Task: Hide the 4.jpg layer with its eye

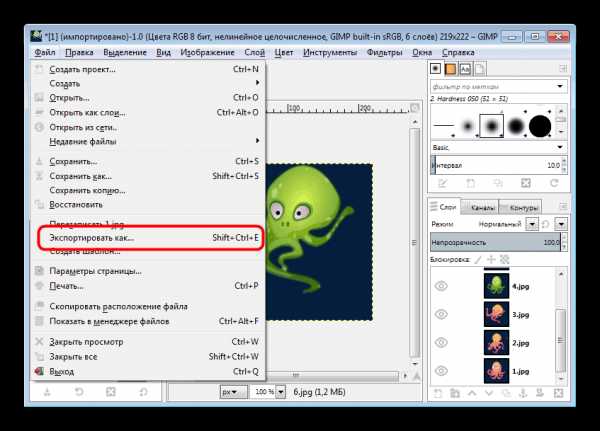Action: [x=441, y=286]
